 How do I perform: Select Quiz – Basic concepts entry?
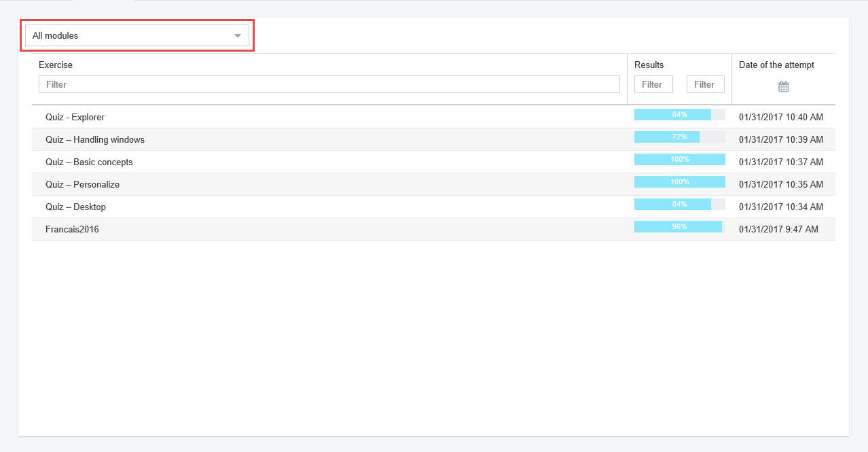pos(89,162)
